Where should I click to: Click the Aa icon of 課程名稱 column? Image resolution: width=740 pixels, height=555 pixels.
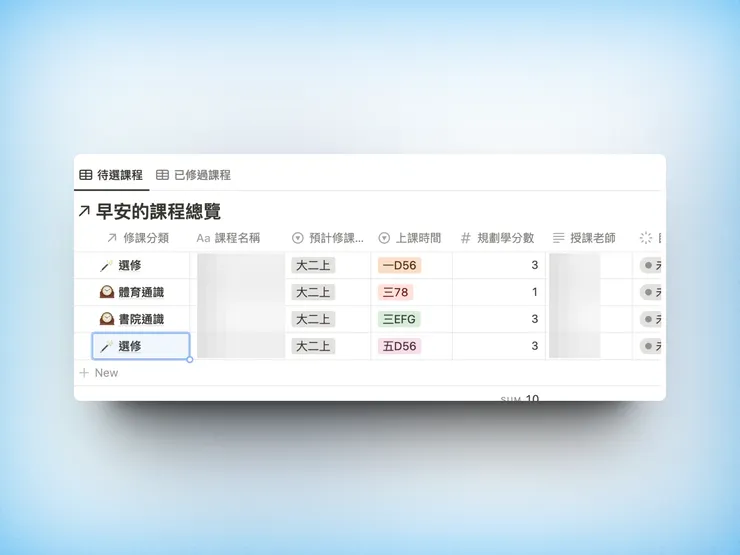[203, 238]
